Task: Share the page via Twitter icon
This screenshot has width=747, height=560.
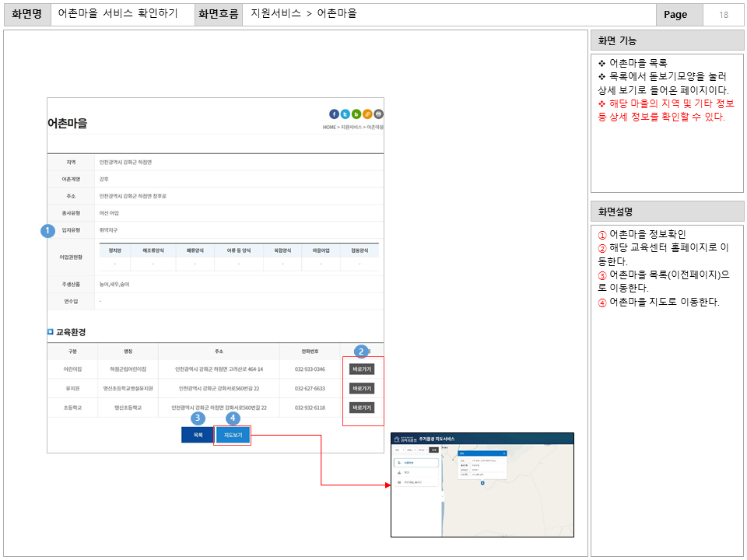Action: [345, 114]
